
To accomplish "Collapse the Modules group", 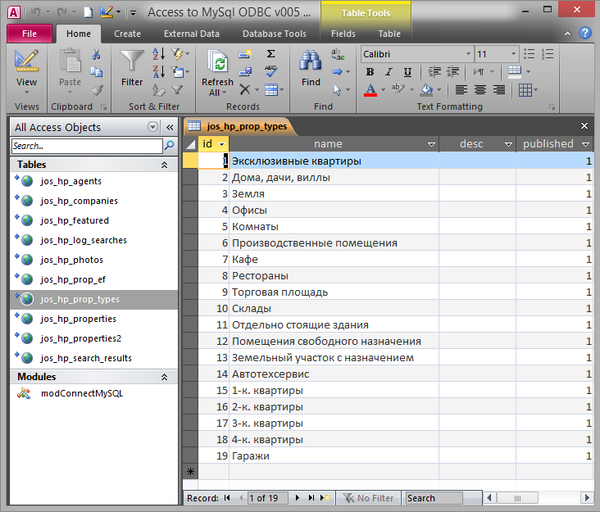I will 164,377.
